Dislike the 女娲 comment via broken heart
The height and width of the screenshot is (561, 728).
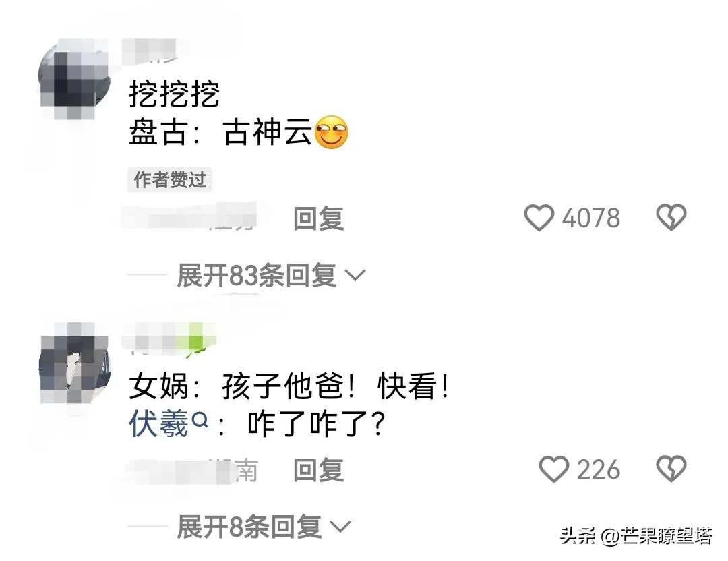(671, 469)
